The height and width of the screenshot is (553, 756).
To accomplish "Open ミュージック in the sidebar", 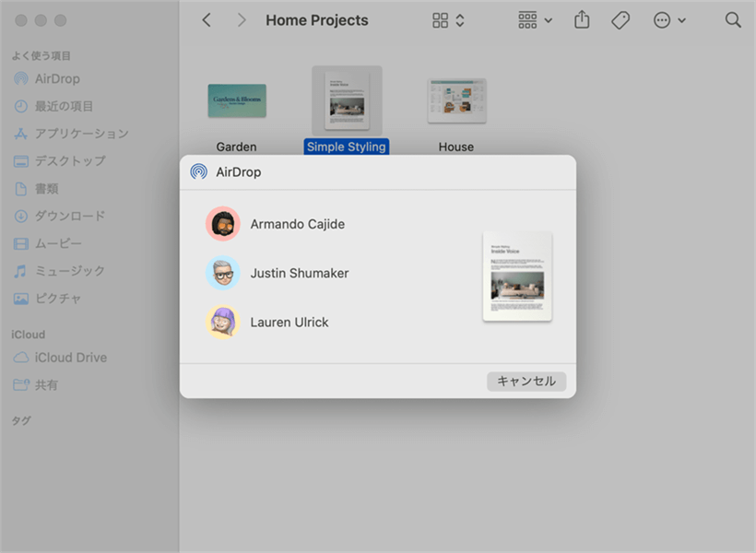I will (x=69, y=271).
